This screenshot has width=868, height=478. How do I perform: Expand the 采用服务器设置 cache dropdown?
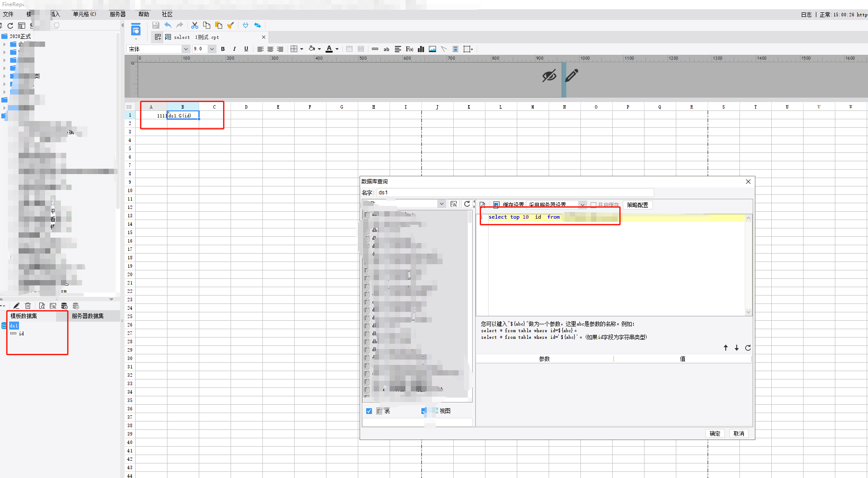click(x=583, y=205)
